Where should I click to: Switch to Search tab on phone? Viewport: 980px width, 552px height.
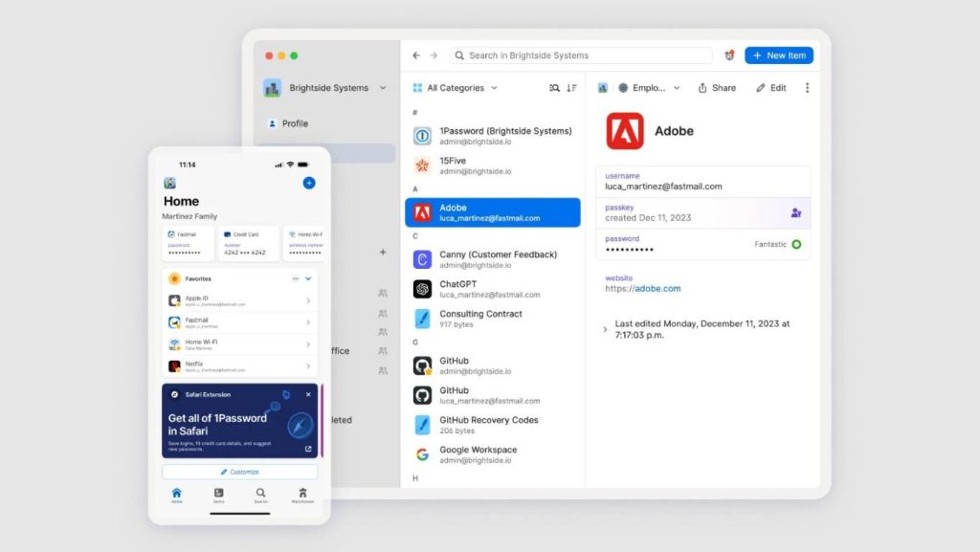click(x=260, y=496)
